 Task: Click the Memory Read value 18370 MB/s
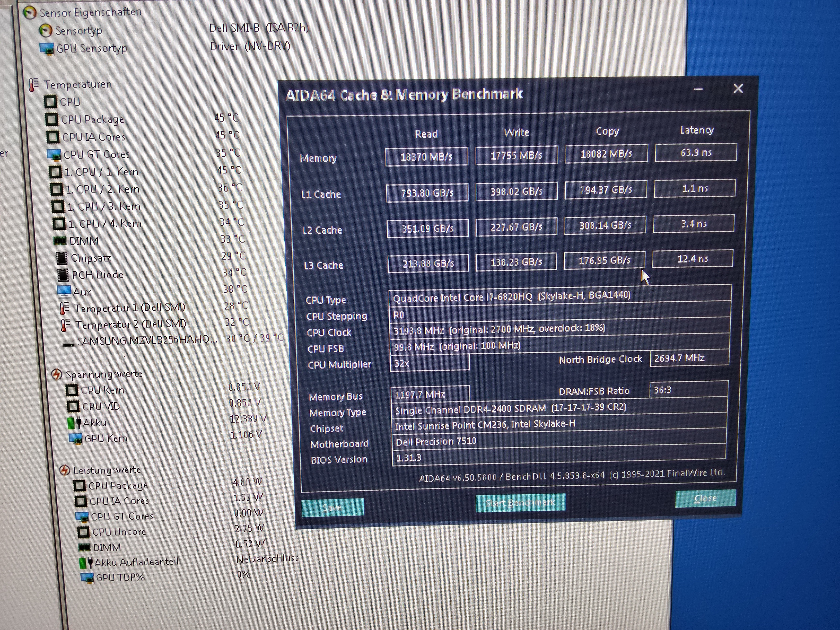[426, 157]
